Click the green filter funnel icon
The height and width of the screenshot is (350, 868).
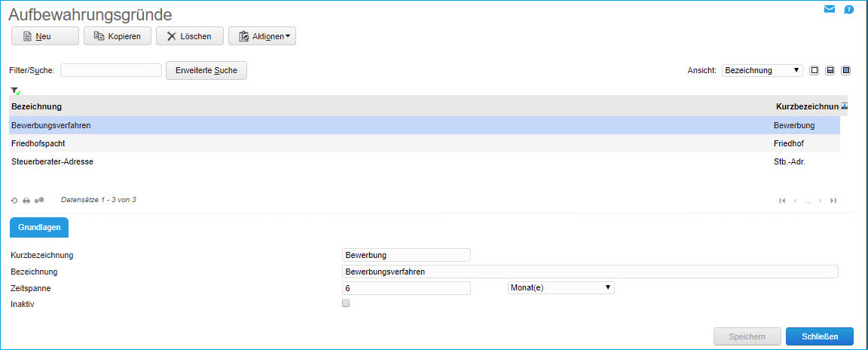coord(16,91)
